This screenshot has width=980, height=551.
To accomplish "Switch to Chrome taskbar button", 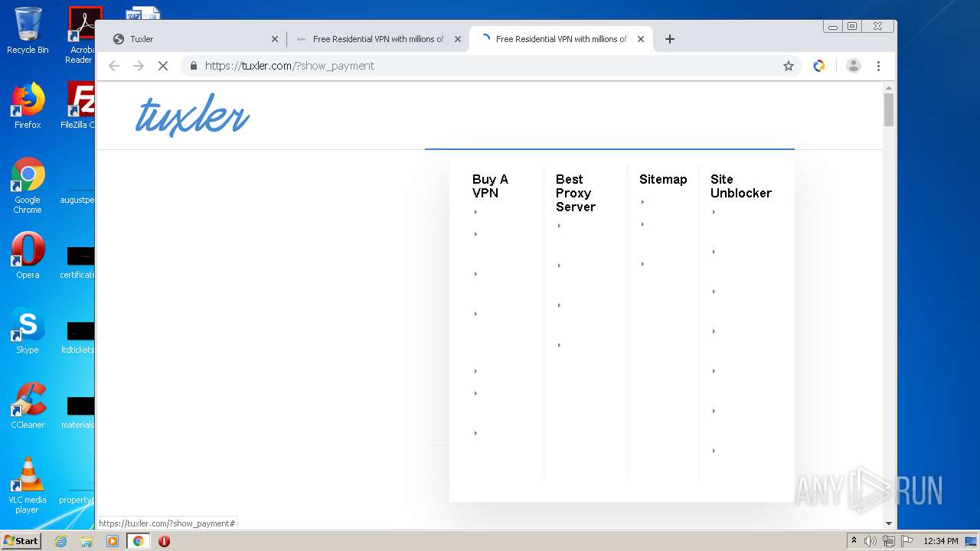I will point(138,541).
